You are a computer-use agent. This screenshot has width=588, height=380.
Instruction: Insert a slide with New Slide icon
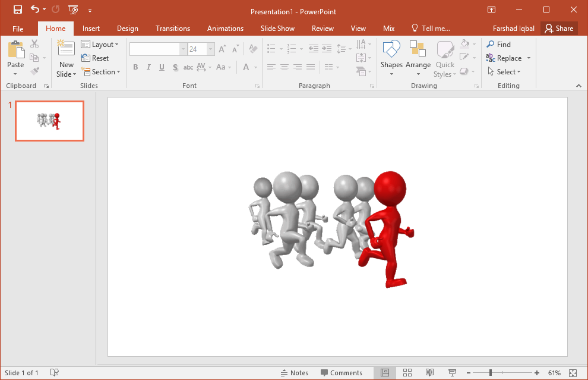66,50
